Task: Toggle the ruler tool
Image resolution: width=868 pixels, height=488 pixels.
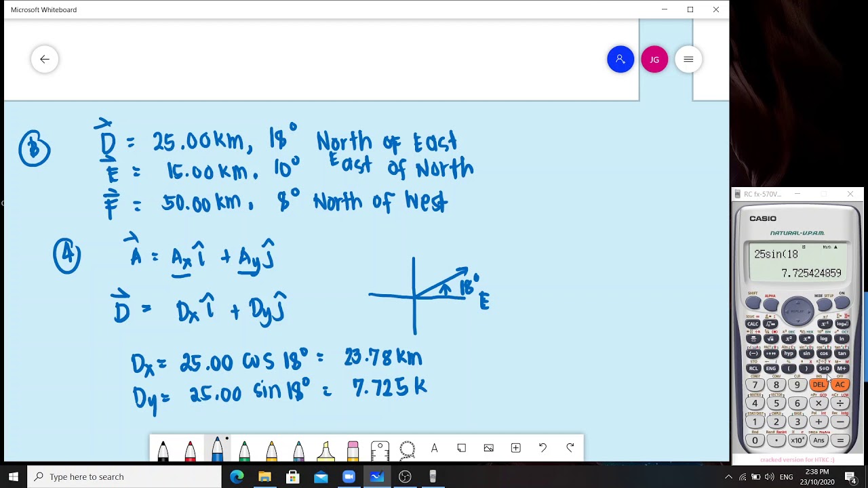Action: [380, 450]
